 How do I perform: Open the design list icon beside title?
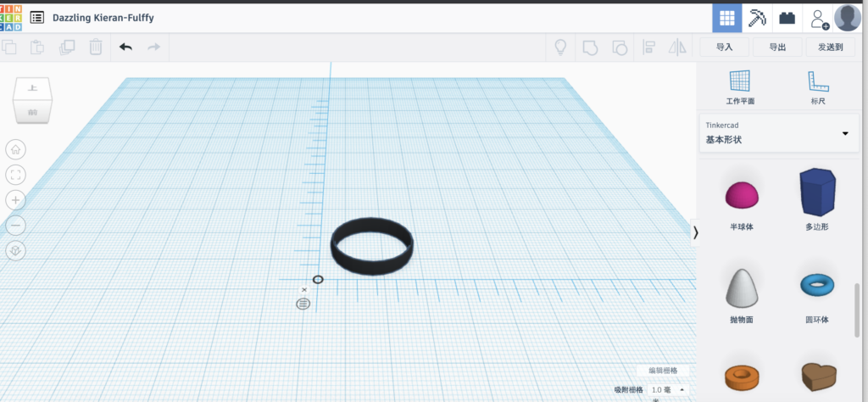pyautogui.click(x=37, y=17)
